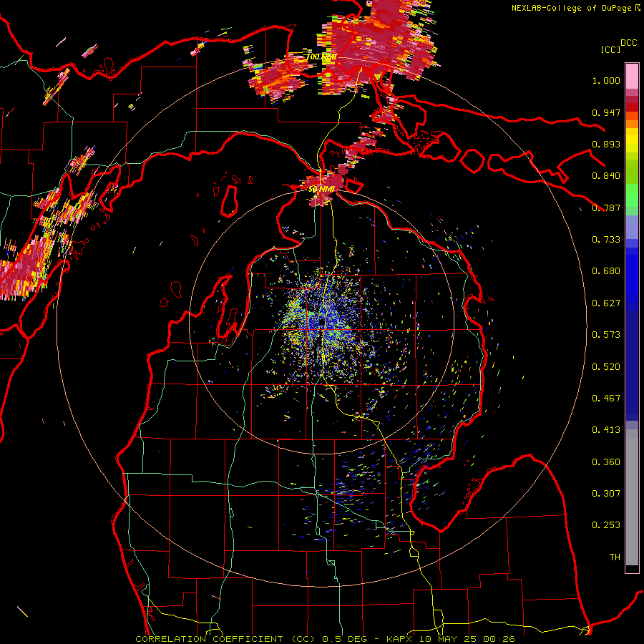
Task: Click the CORRELATION COEFFICIENT (CC) caption text
Action: coord(227,639)
